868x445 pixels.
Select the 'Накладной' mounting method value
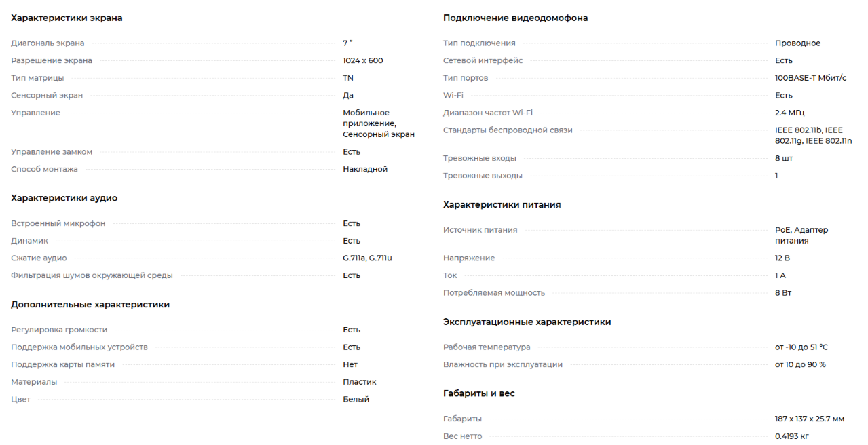(365, 169)
